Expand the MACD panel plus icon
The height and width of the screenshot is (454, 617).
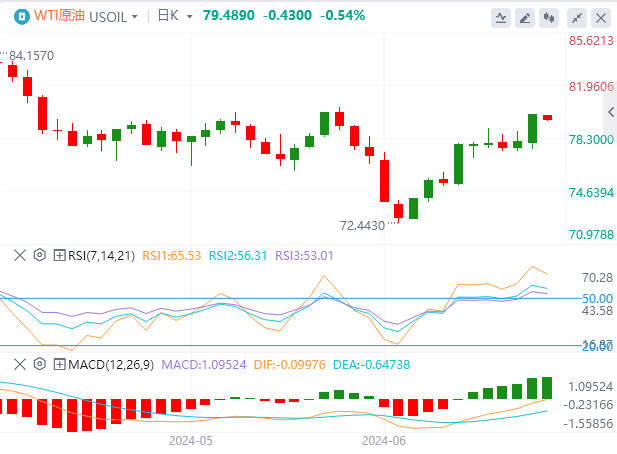[x=59, y=364]
